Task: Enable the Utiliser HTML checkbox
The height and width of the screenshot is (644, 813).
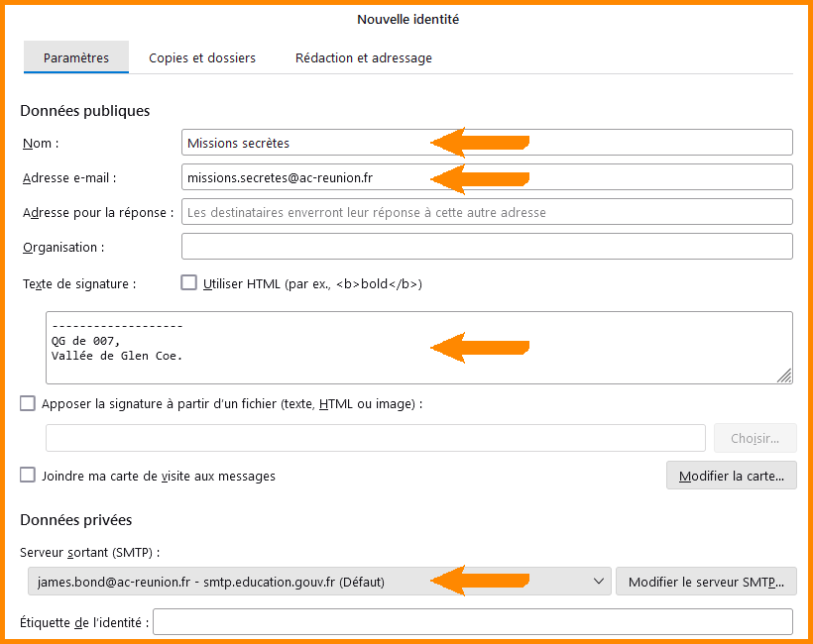Action: tap(189, 282)
